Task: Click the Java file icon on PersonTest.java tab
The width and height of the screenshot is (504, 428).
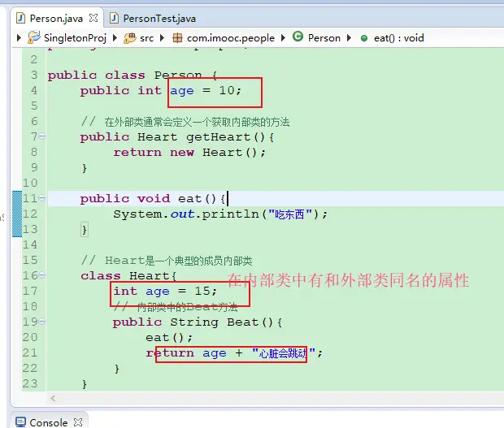Action: (114, 19)
